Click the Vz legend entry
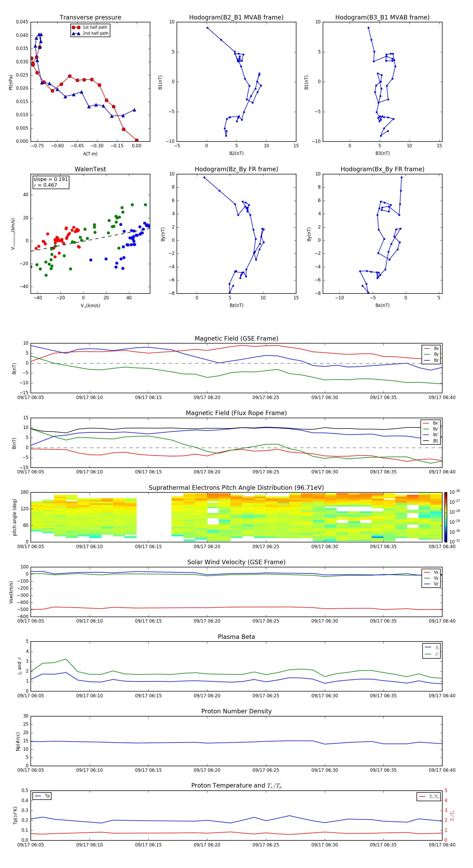This screenshot has width=473, height=868. point(431,584)
